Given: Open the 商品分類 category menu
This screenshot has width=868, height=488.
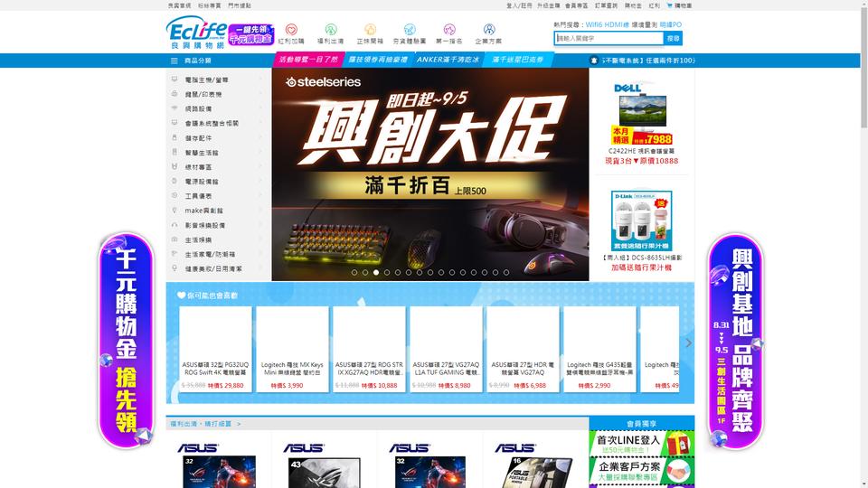Looking at the screenshot, I should pyautogui.click(x=198, y=61).
